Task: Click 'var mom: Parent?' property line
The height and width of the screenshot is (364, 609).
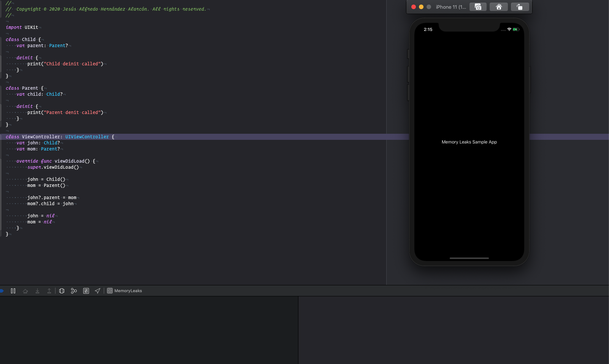Action: (38, 149)
